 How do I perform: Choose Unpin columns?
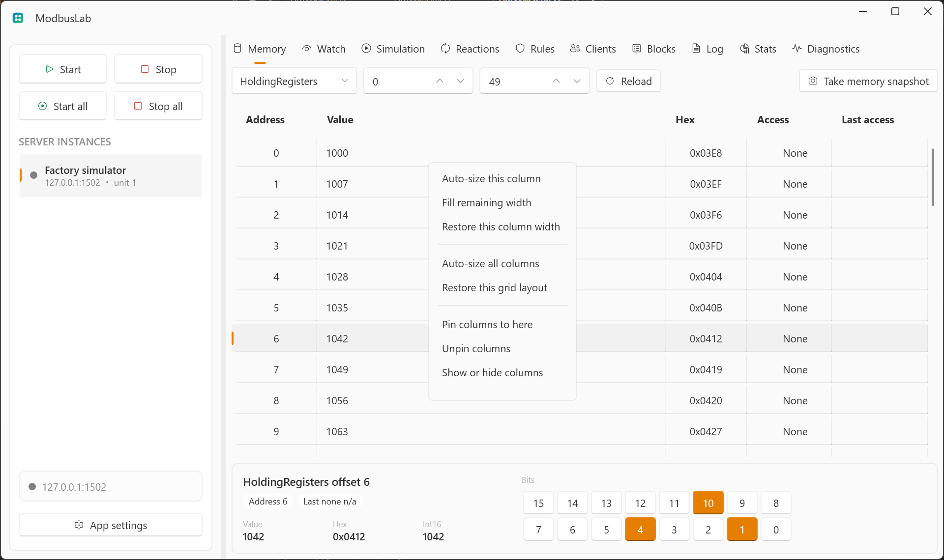coord(502,349)
